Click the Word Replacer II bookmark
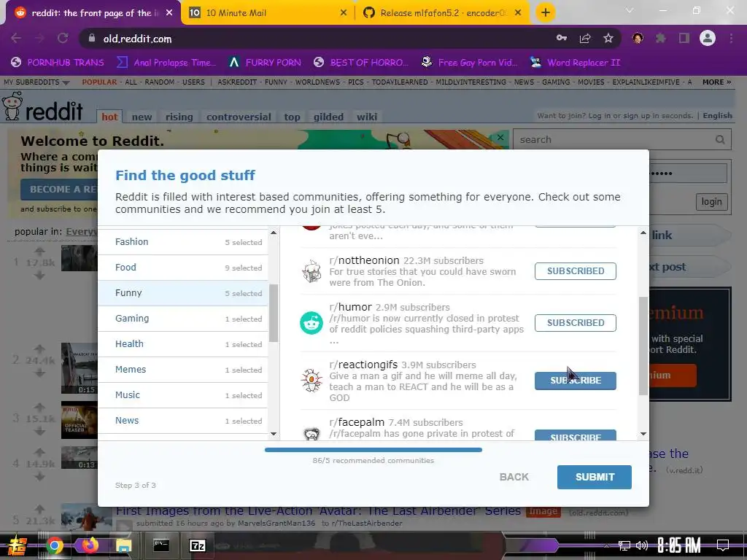The height and width of the screenshot is (560, 747). pos(575,63)
